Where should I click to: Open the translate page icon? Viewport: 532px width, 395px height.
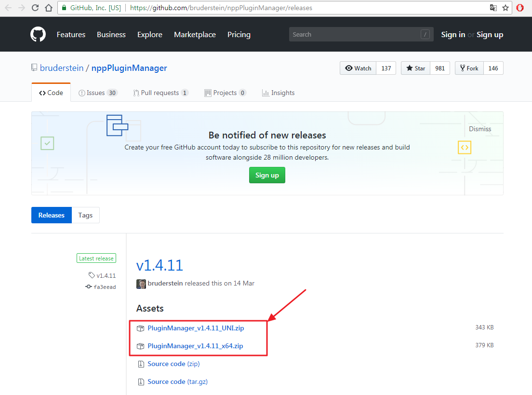pos(493,8)
